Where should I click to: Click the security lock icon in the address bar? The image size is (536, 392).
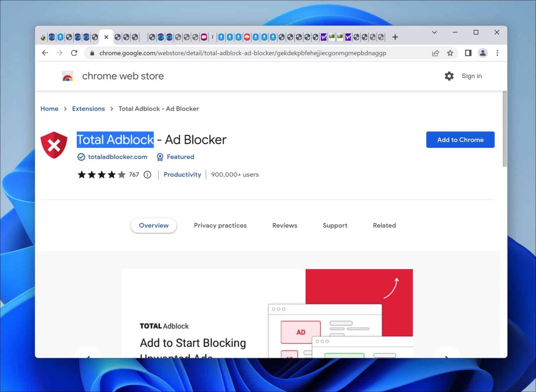pyautogui.click(x=92, y=53)
